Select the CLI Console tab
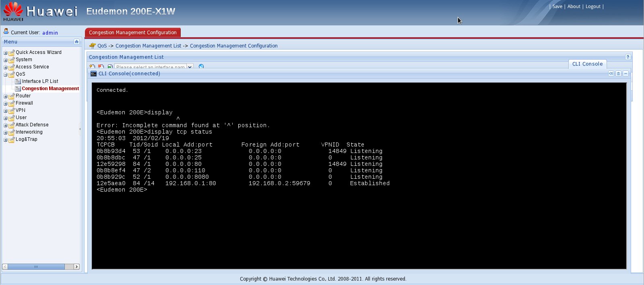The width and height of the screenshot is (644, 285). (587, 64)
